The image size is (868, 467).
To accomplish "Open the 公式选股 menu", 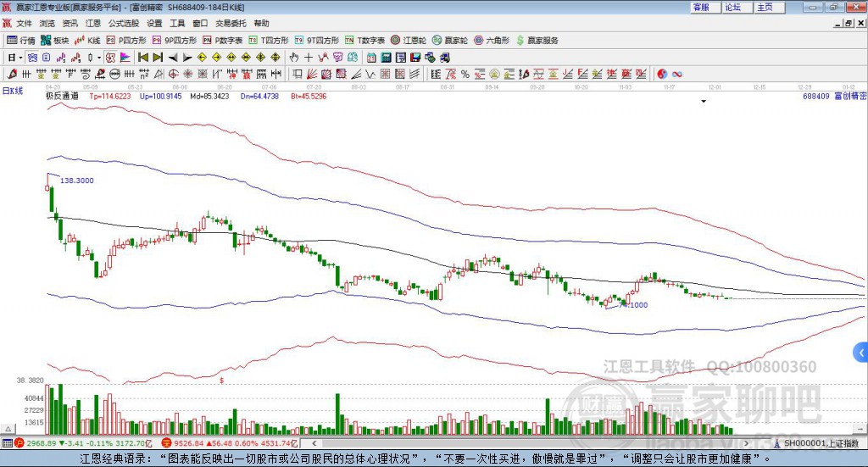I will point(124,23).
